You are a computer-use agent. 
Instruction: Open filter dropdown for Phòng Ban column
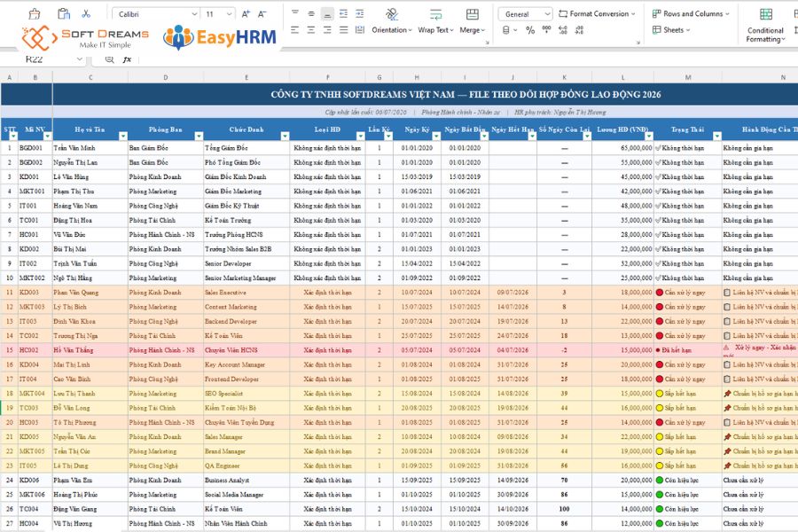(199, 136)
